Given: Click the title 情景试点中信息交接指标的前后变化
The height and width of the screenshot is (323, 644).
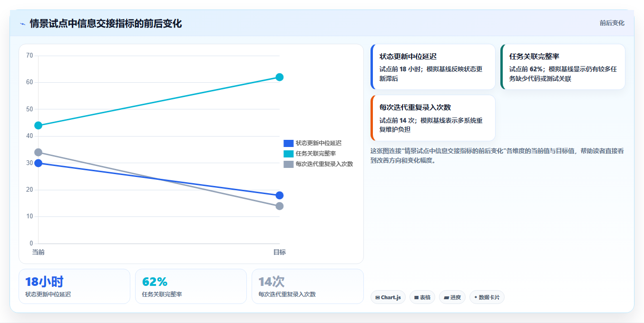Looking at the screenshot, I should tap(106, 23).
